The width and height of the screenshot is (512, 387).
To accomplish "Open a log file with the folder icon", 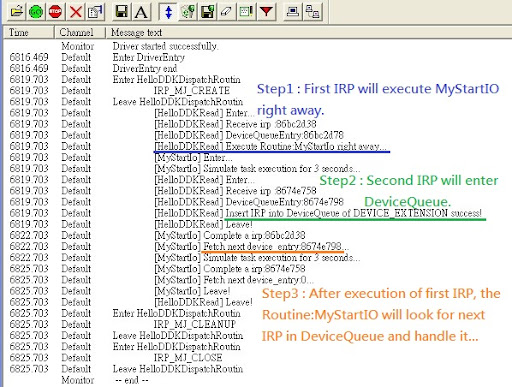I will click(x=16, y=12).
